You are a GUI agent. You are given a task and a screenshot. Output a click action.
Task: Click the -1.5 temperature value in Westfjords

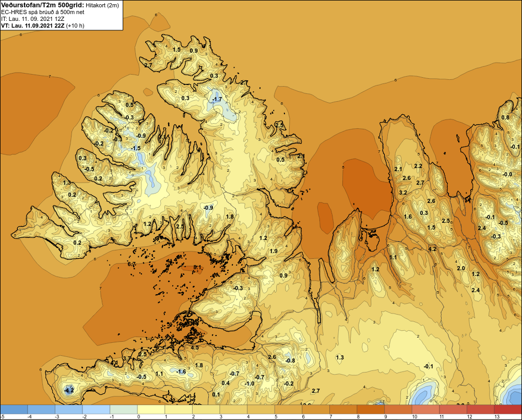pyautogui.click(x=136, y=148)
